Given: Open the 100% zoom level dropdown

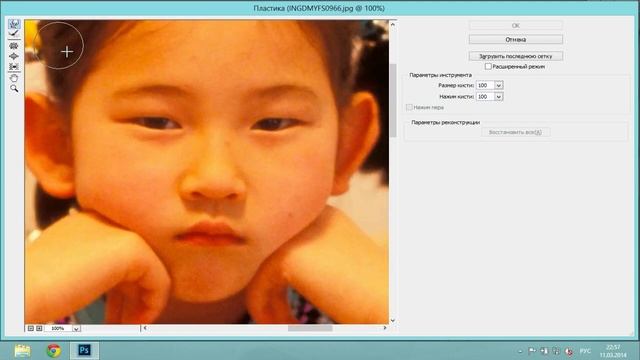Looking at the screenshot, I should click(76, 328).
